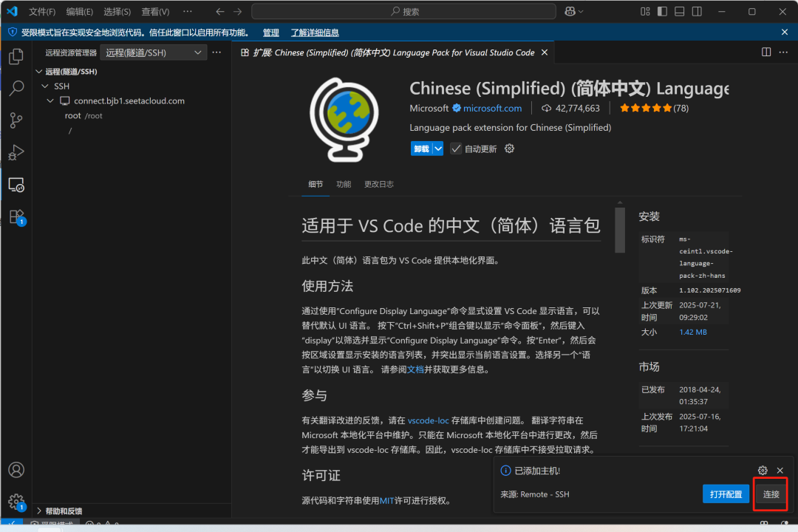Open the dropdown arrow beside 卸载
This screenshot has height=532, width=798.
[x=438, y=149]
